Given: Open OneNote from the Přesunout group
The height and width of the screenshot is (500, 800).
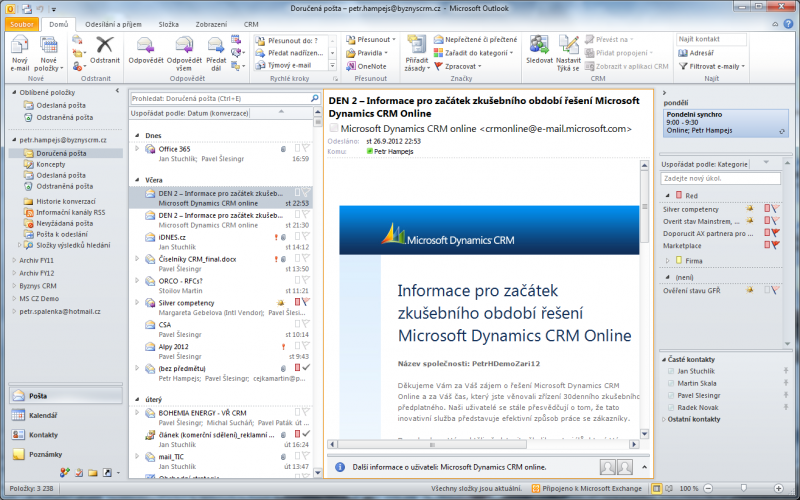Looking at the screenshot, I should click(x=366, y=66).
